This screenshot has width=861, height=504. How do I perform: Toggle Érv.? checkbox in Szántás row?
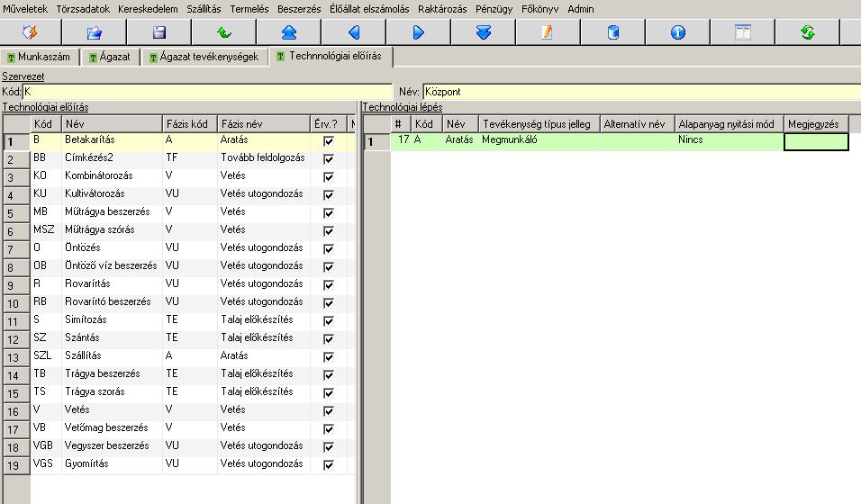[x=329, y=338]
